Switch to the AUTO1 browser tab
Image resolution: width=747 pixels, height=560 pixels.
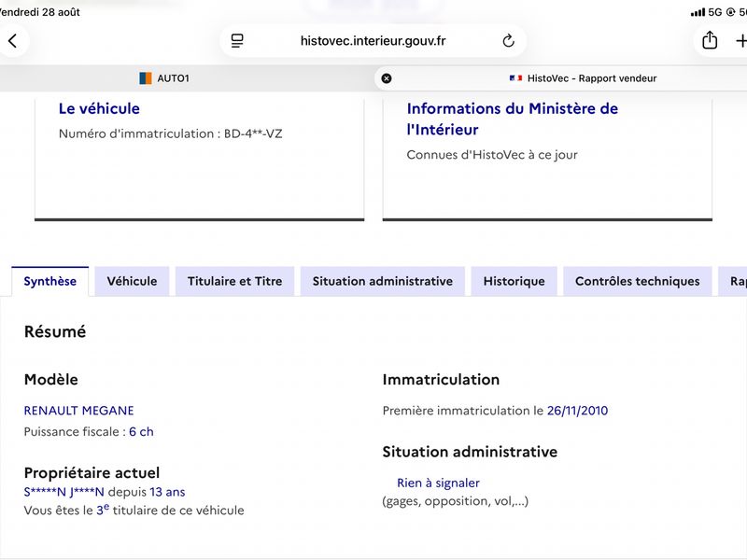[x=164, y=78]
